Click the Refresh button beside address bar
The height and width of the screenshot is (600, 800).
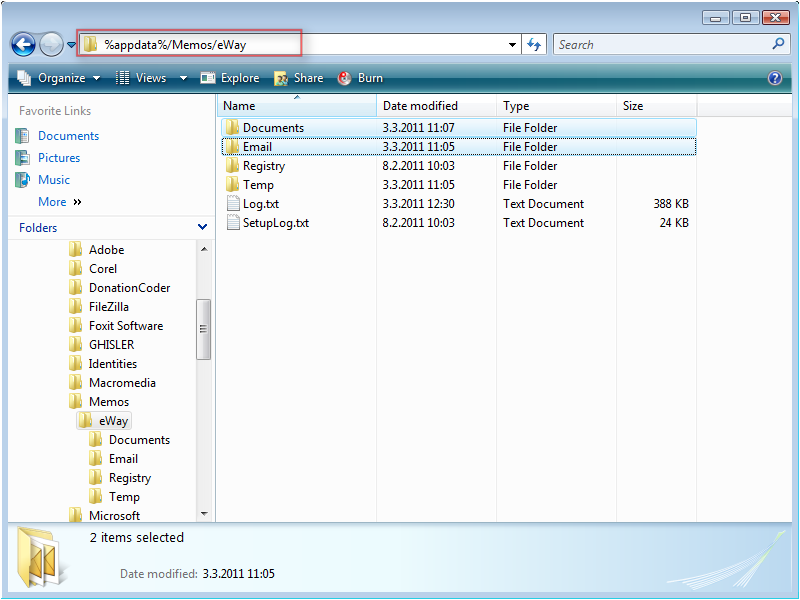(x=534, y=45)
